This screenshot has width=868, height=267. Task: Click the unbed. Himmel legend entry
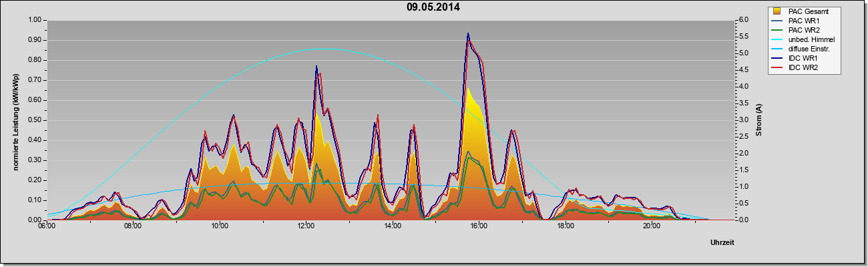(x=803, y=39)
